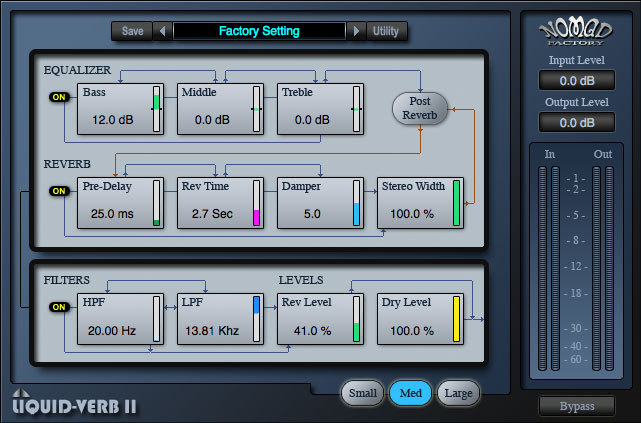
Task: Adjust the Stereo Width green slider
Action: [x=456, y=203]
